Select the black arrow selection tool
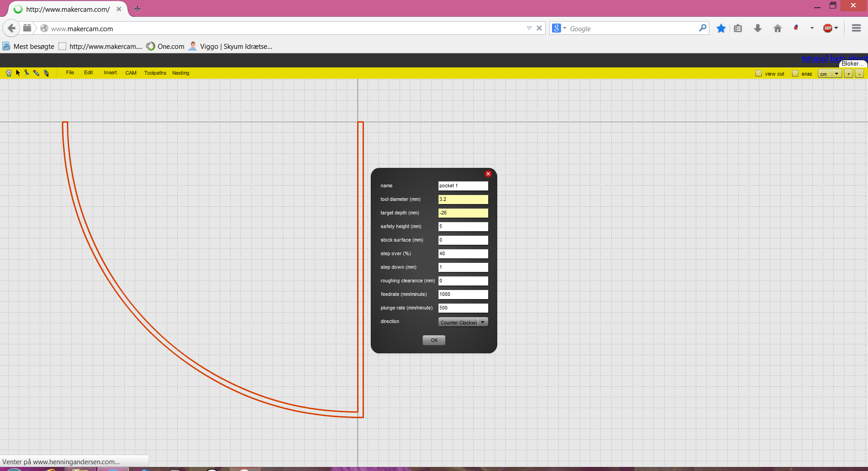 click(x=18, y=73)
